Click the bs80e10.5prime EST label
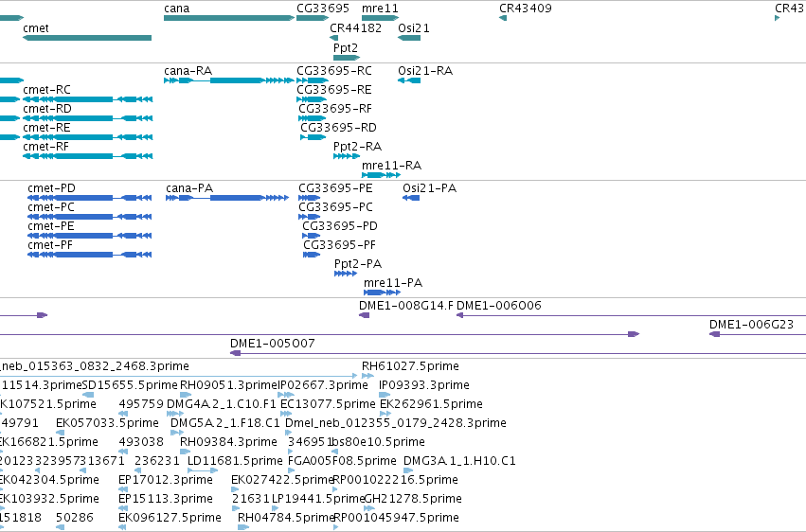 [x=378, y=443]
